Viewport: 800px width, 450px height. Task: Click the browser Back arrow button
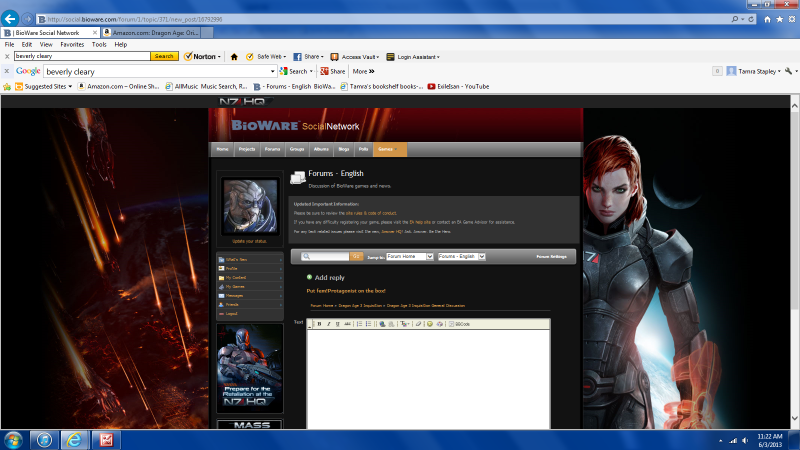11,19
